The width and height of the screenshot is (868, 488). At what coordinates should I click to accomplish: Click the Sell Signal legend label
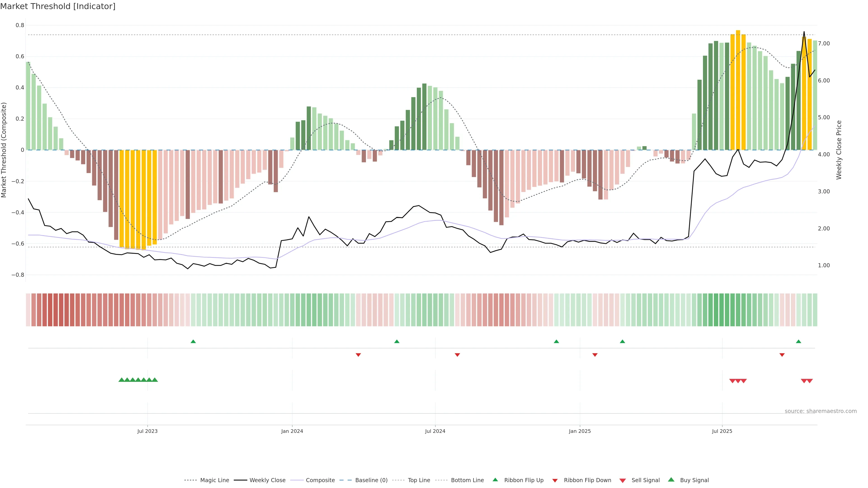pyautogui.click(x=645, y=480)
